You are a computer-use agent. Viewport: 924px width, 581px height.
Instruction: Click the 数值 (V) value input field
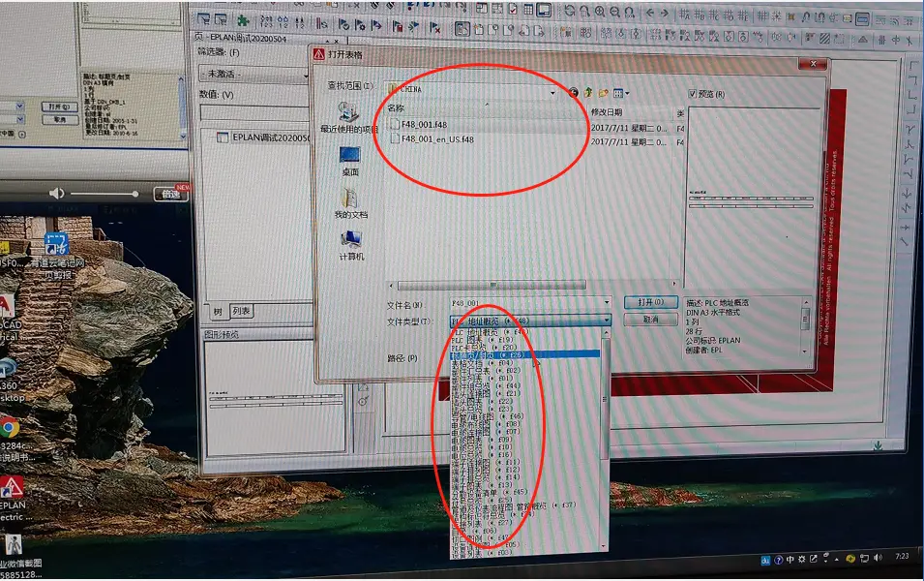coord(254,112)
